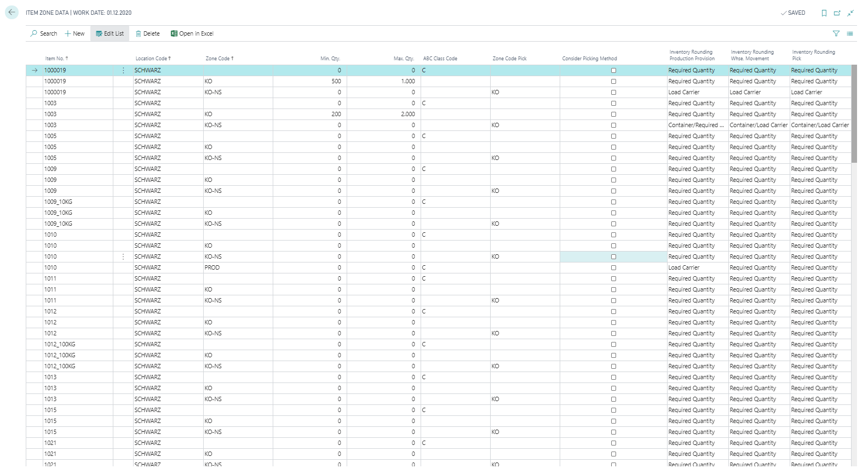Select the first 1012_100KG item cell

point(78,344)
